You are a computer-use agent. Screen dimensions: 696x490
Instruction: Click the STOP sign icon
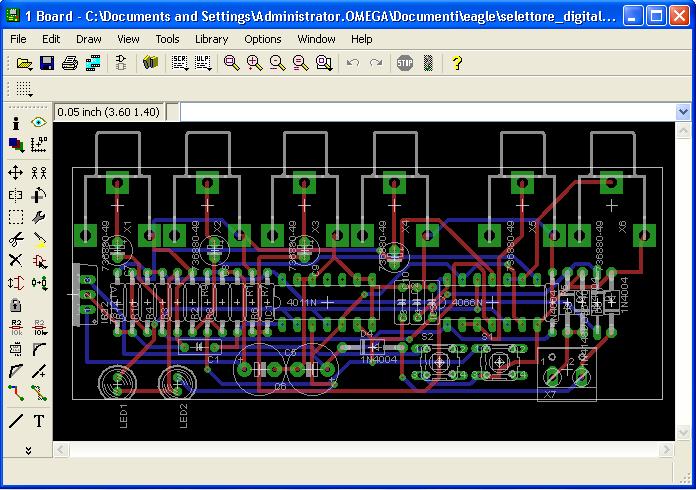405,63
